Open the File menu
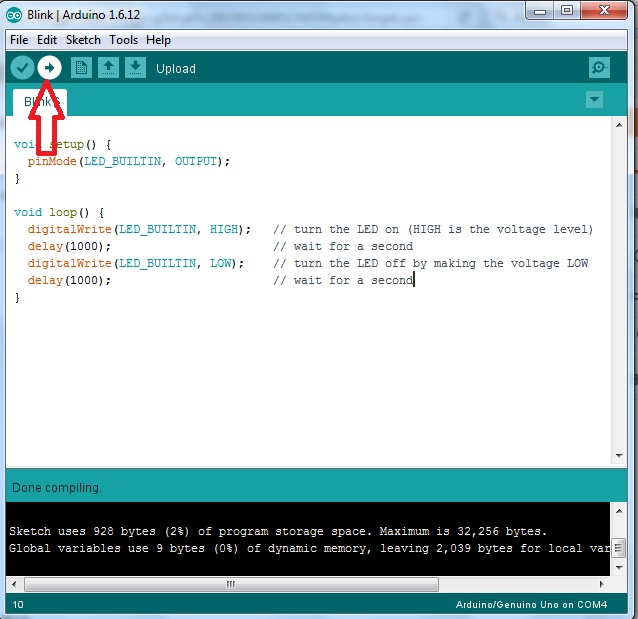This screenshot has width=638, height=619. pyautogui.click(x=19, y=40)
